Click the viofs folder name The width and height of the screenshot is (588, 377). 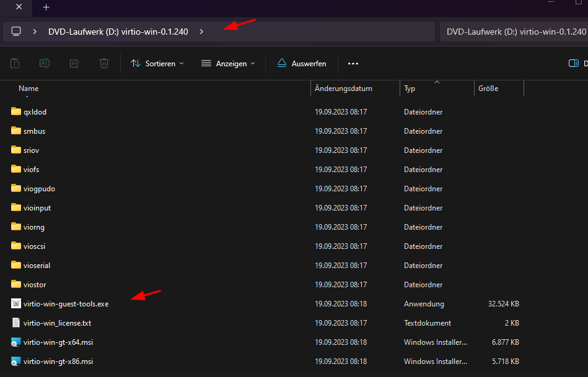(31, 170)
